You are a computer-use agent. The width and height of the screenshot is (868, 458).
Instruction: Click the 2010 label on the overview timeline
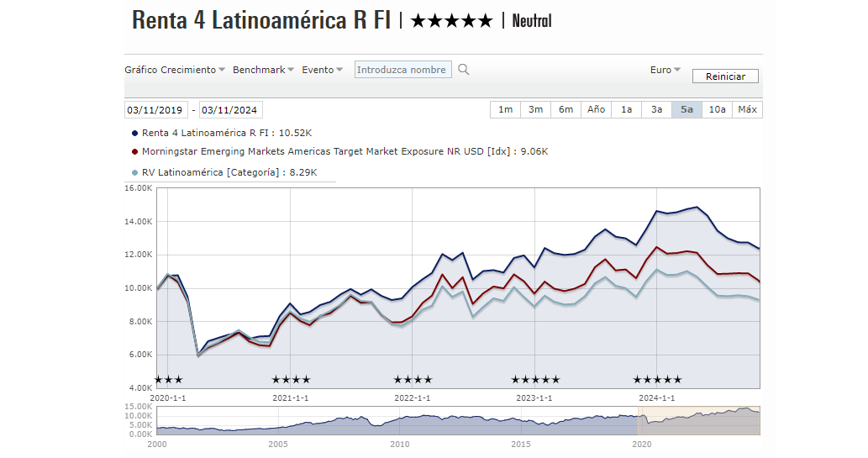click(400, 445)
